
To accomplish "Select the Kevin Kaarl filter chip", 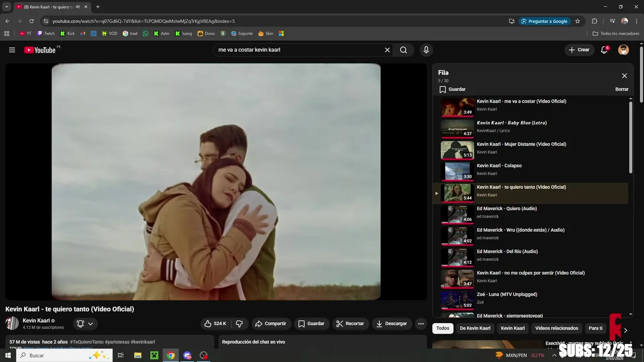I will (513, 328).
